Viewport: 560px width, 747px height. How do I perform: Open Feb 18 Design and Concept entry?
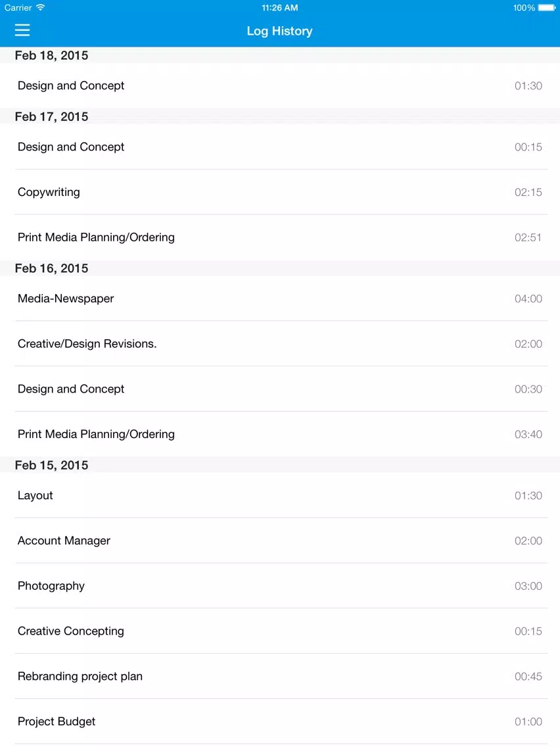coord(280,85)
